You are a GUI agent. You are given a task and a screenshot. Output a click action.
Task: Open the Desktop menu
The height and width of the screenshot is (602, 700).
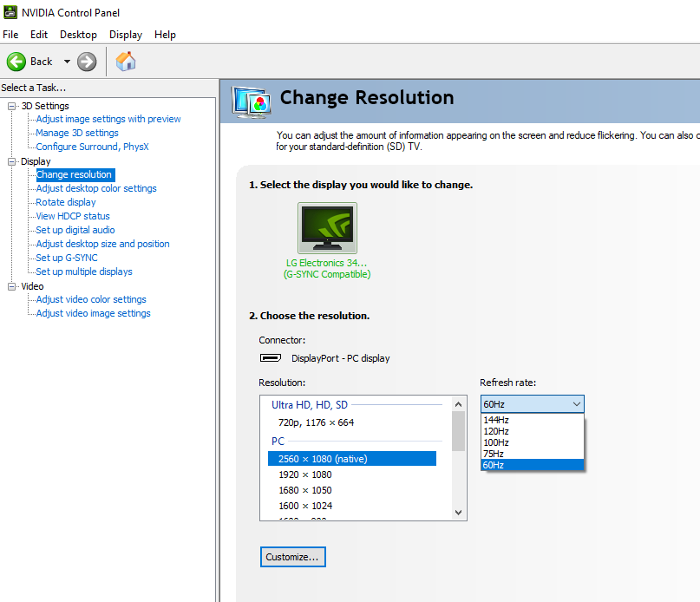[x=78, y=35]
